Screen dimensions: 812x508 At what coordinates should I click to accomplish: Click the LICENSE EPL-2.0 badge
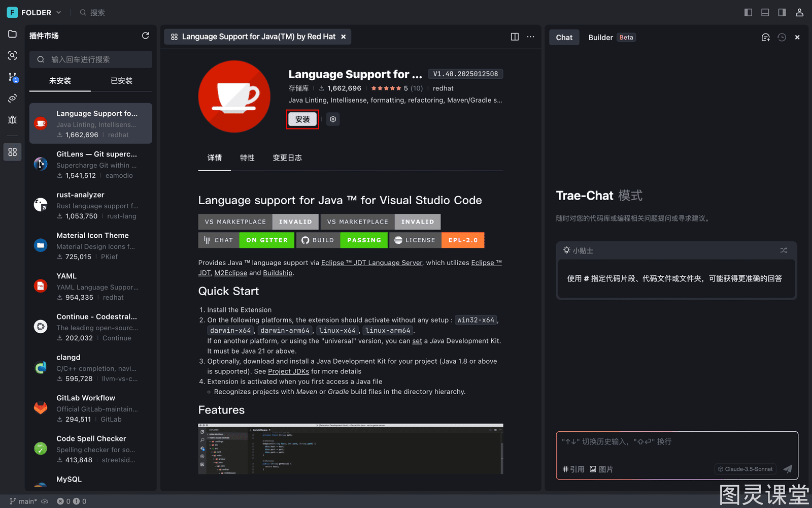436,240
